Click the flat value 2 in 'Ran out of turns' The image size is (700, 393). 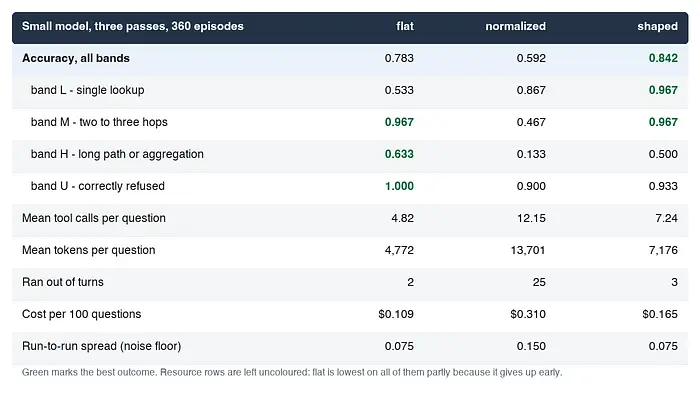click(410, 282)
